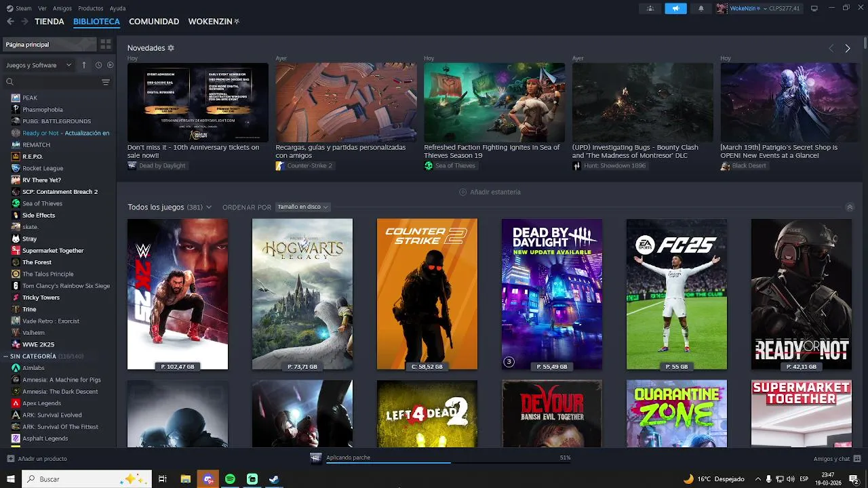Click the sort ascending arrow in sidebar
Viewport: 868px width, 488px height.
click(84, 65)
